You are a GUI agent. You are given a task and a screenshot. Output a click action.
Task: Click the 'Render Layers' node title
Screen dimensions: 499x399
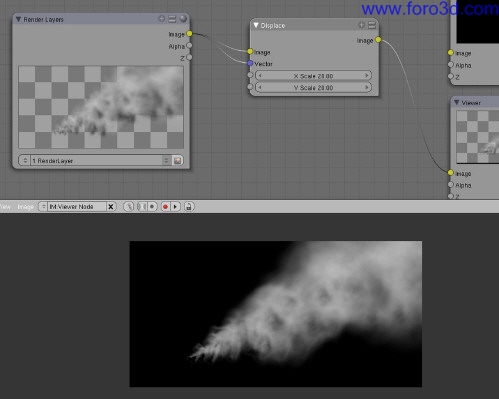tap(43, 20)
